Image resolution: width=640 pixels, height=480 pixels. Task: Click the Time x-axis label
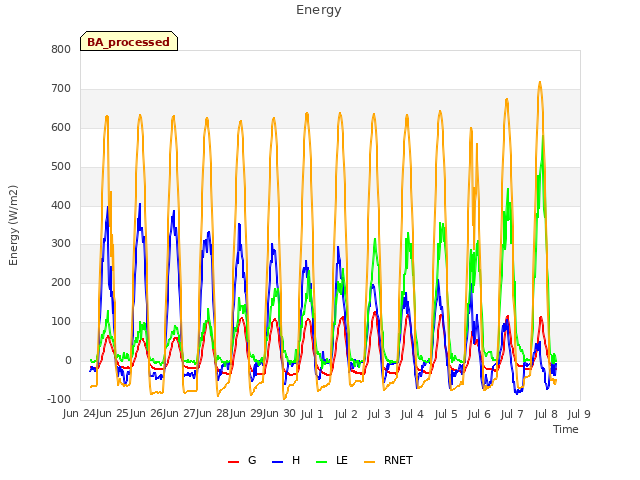click(x=566, y=429)
